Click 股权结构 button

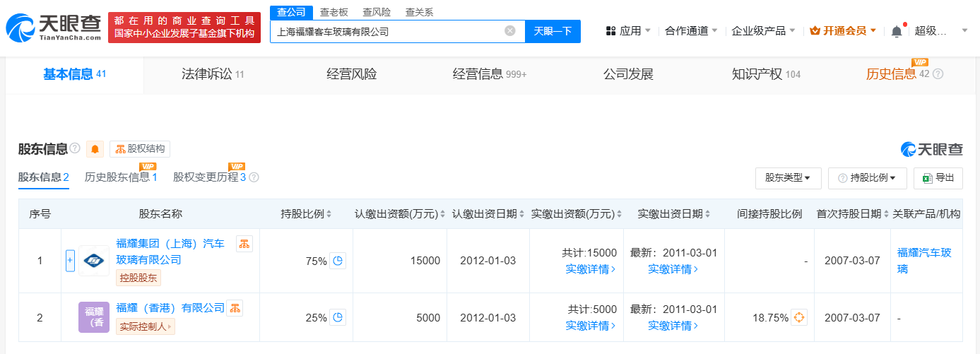coord(140,149)
